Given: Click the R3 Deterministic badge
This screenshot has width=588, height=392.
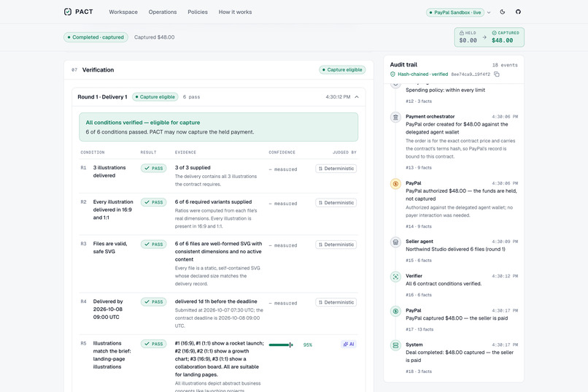Looking at the screenshot, I should pyautogui.click(x=336, y=245).
